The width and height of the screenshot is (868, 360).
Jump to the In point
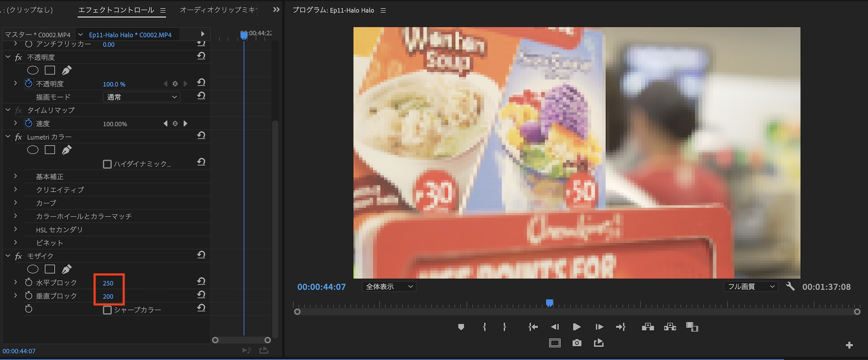533,327
